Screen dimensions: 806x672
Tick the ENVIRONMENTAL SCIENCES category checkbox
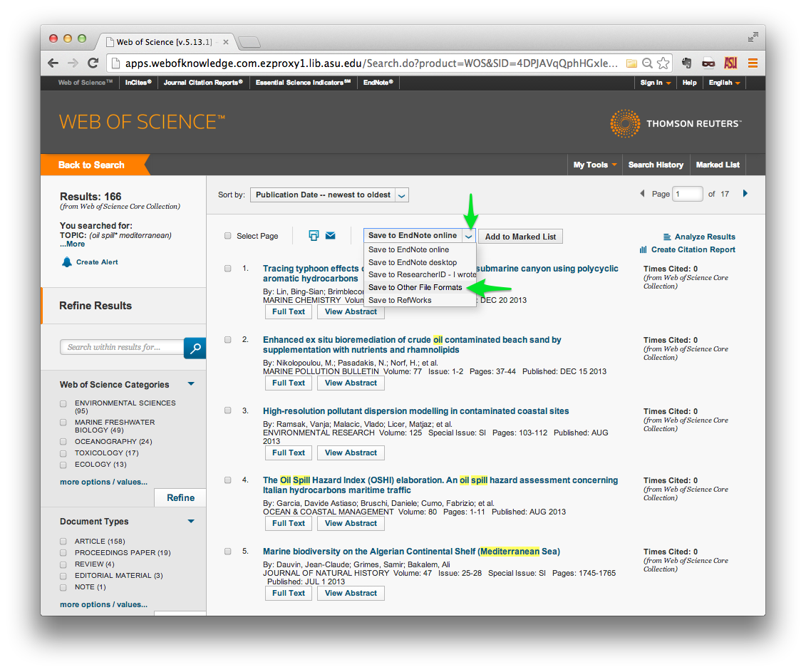tap(63, 403)
